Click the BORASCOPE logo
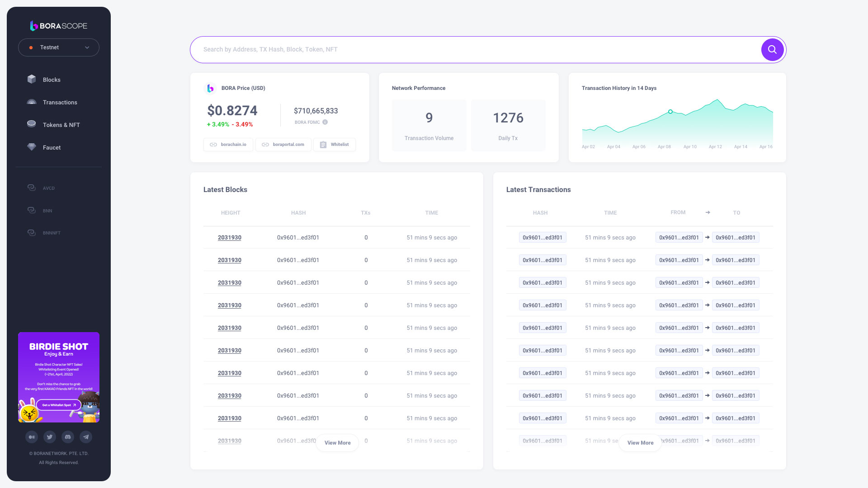868x488 pixels. pos(59,26)
